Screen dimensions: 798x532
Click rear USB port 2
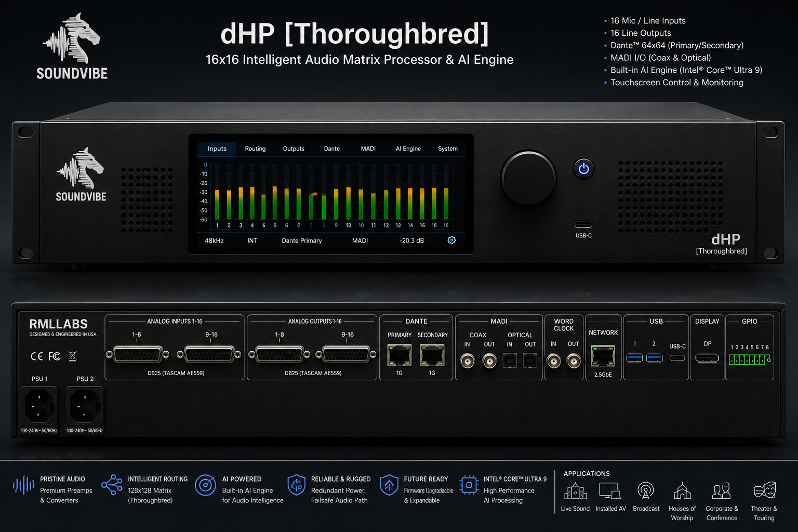click(x=654, y=357)
